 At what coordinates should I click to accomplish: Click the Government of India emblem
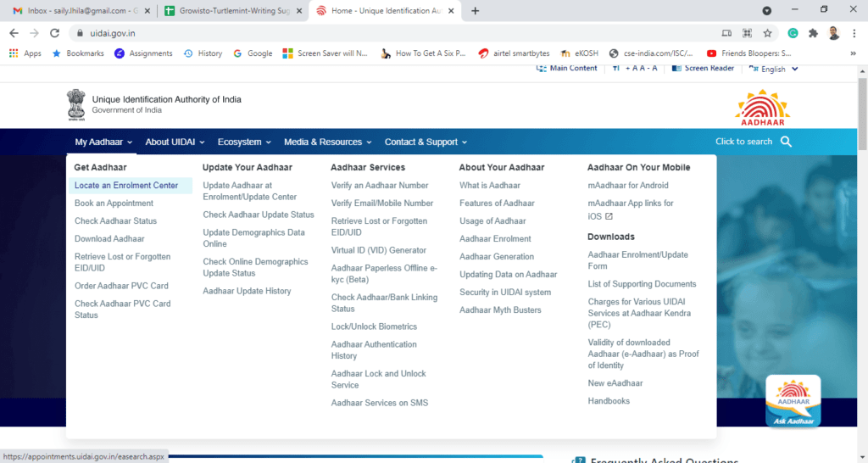pyautogui.click(x=77, y=105)
